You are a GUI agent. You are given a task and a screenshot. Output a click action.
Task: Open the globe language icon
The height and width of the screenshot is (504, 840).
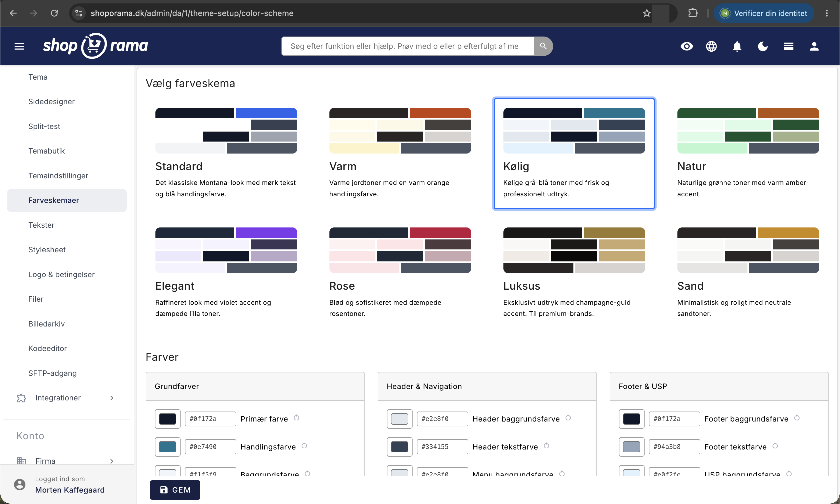(x=711, y=46)
